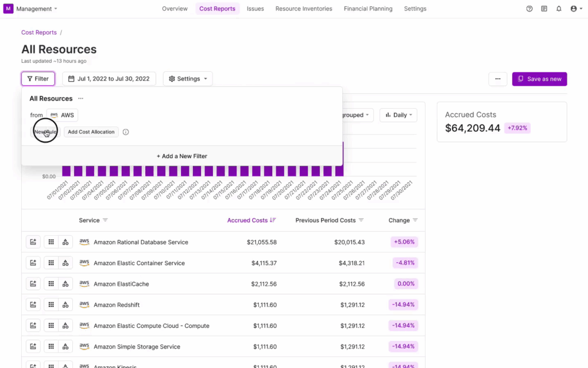Click the +7.92% badge in Accrued Costs card
588x368 pixels.
pyautogui.click(x=517, y=128)
